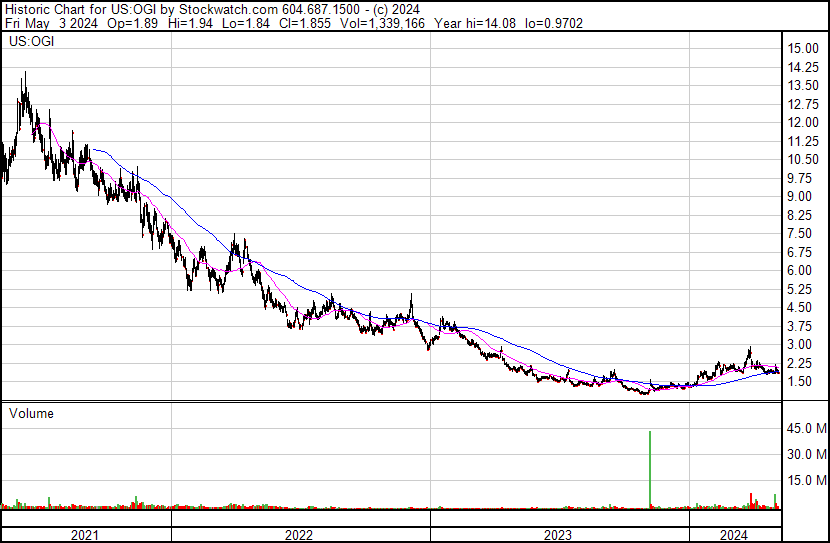Click the 15.00 price axis label

(x=803, y=49)
